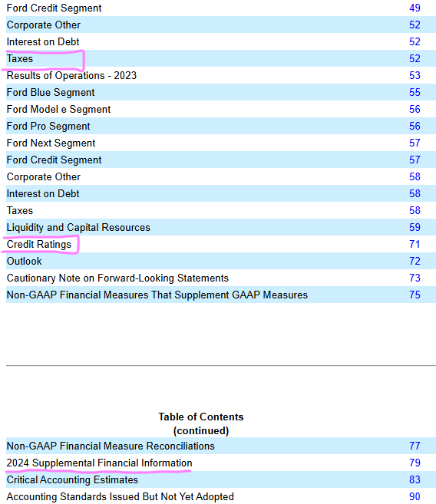This screenshot has width=436, height=504.
Task: Open page 53 link for Results of Operations - 2023
Action: pos(415,75)
